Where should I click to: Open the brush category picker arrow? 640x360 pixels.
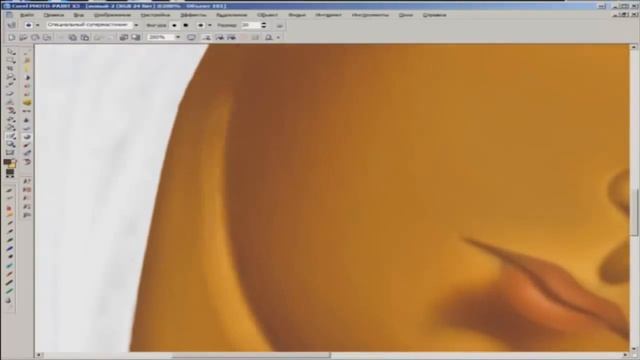pos(38,25)
